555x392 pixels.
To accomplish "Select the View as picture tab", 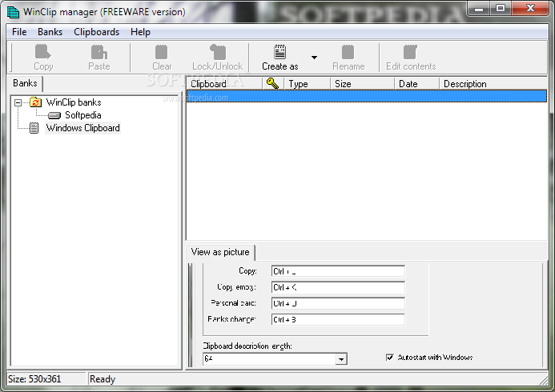I will click(220, 252).
